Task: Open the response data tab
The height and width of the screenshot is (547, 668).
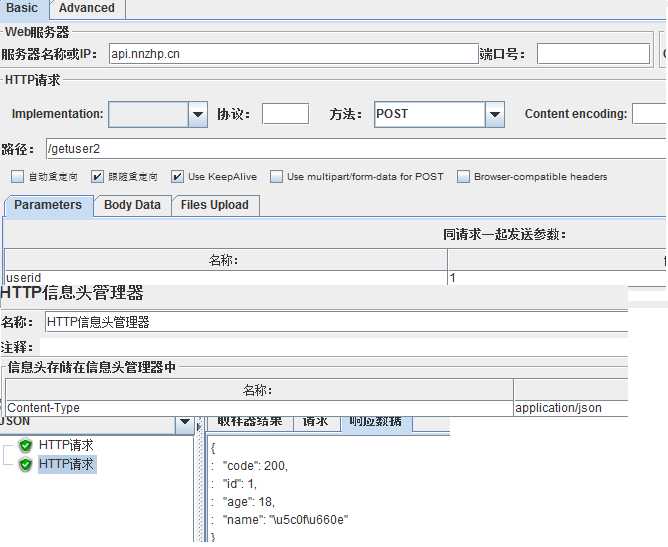Action: [376, 423]
